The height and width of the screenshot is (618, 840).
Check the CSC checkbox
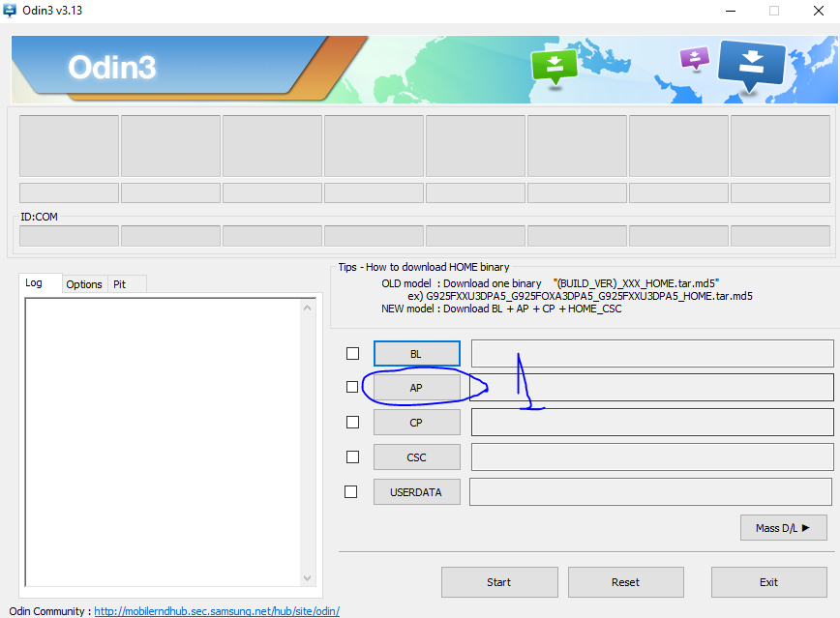tap(352, 456)
